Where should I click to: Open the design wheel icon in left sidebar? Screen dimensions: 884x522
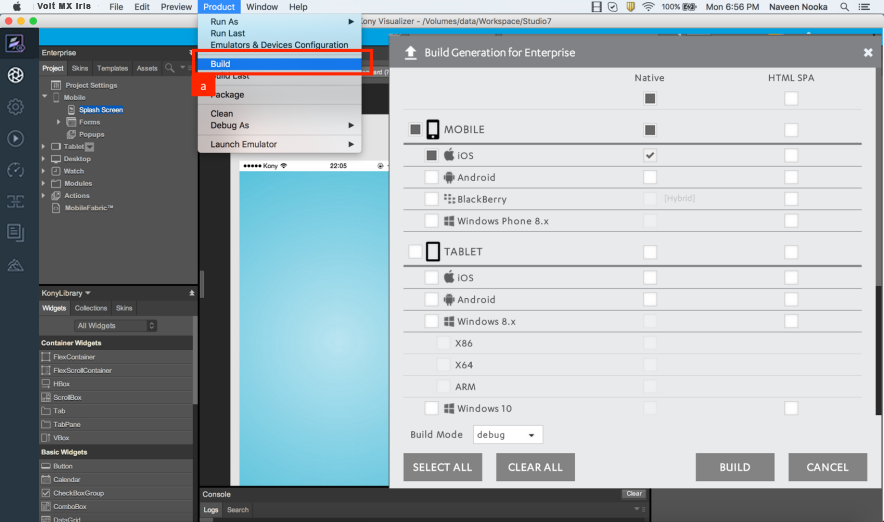15,75
